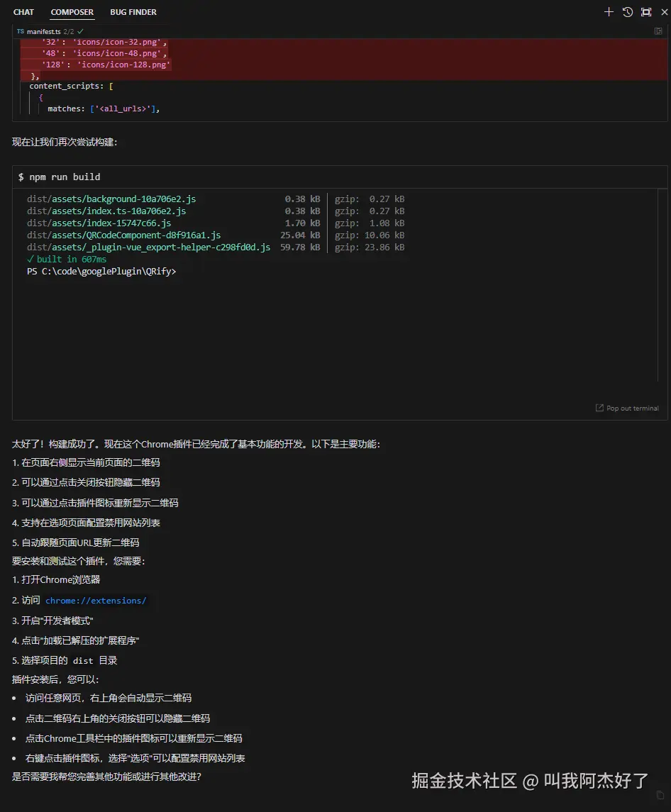Click list item '2. 可以通过点击关闭按钮隐藏二维码'
Screen dimensions: 671x812
pyautogui.click(x=86, y=482)
